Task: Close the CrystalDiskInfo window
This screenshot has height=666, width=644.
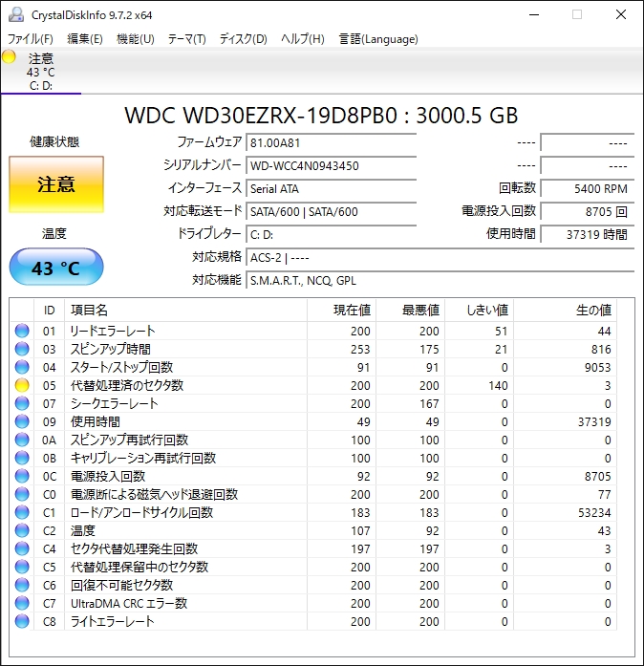Action: [621, 15]
